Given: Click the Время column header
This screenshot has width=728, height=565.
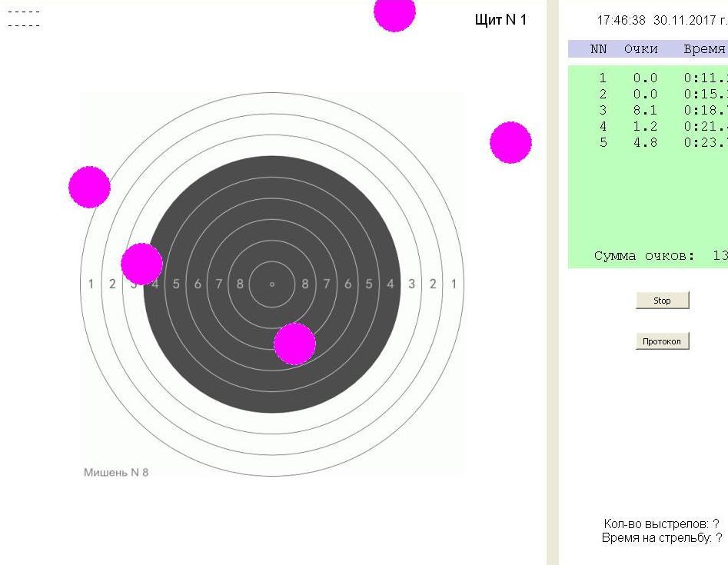Looking at the screenshot, I should coord(703,49).
